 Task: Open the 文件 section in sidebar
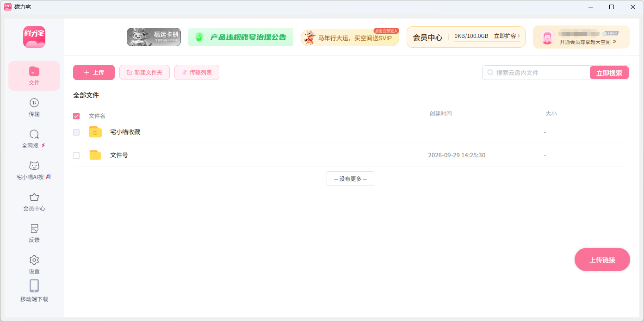coord(34,76)
